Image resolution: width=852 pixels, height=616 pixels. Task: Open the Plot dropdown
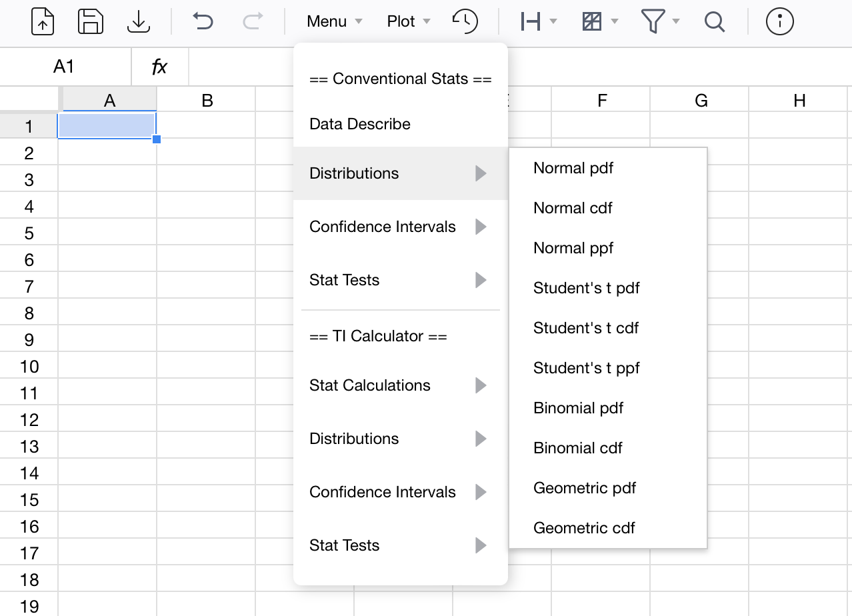click(409, 21)
